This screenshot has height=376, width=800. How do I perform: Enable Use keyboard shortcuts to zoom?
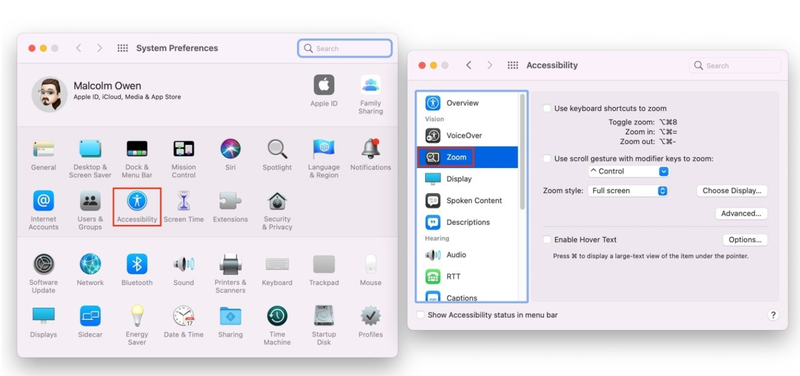pyautogui.click(x=547, y=108)
